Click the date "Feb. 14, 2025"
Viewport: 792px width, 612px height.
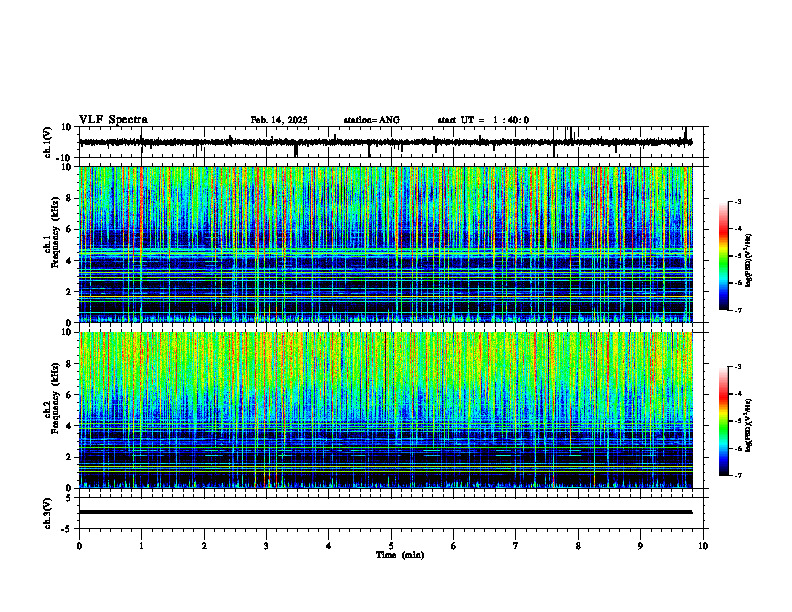pos(279,120)
